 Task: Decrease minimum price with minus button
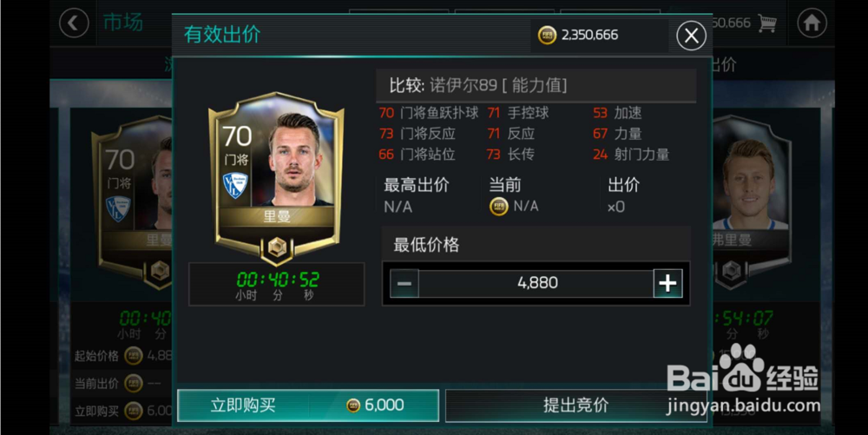click(x=404, y=283)
